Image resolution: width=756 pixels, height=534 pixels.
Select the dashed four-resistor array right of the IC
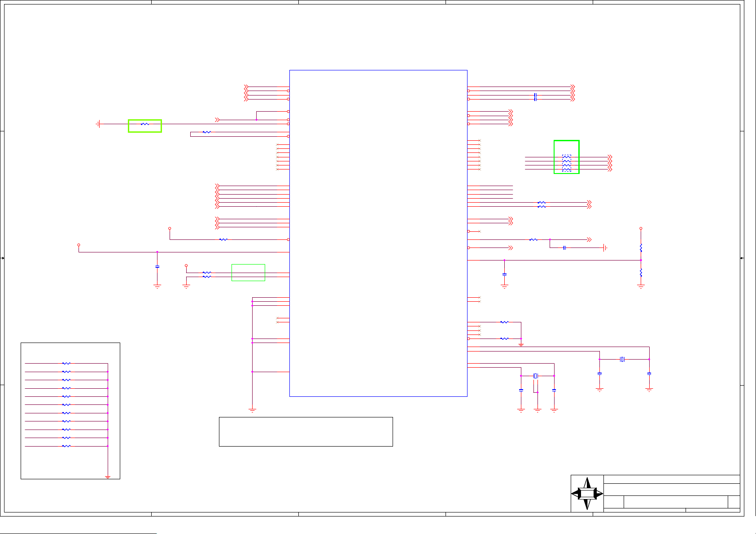click(567, 163)
